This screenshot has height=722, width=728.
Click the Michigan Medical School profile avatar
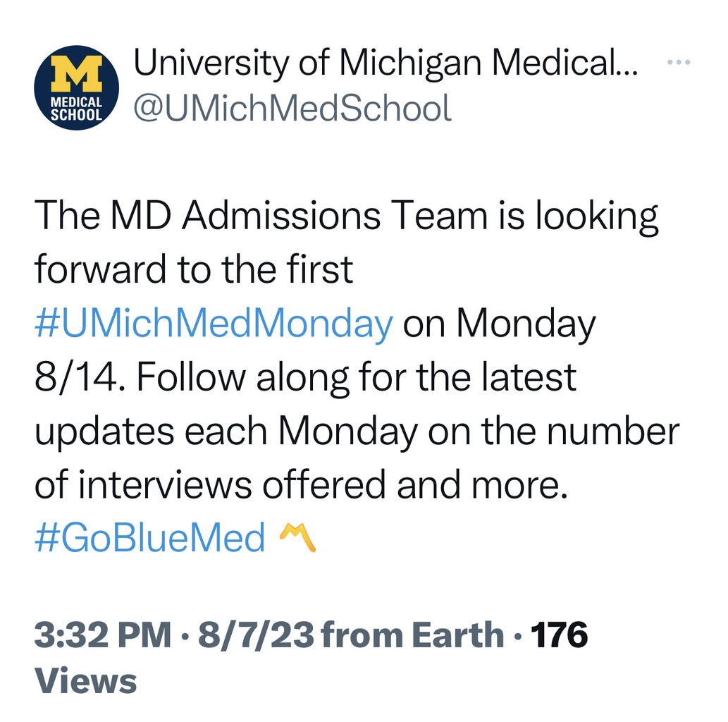point(77,87)
